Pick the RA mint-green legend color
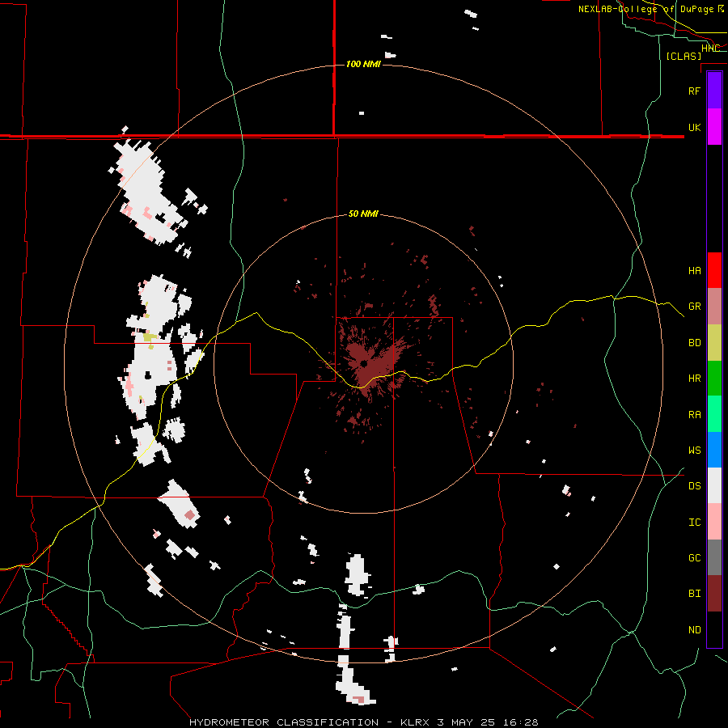The width and height of the screenshot is (728, 728). [714, 414]
